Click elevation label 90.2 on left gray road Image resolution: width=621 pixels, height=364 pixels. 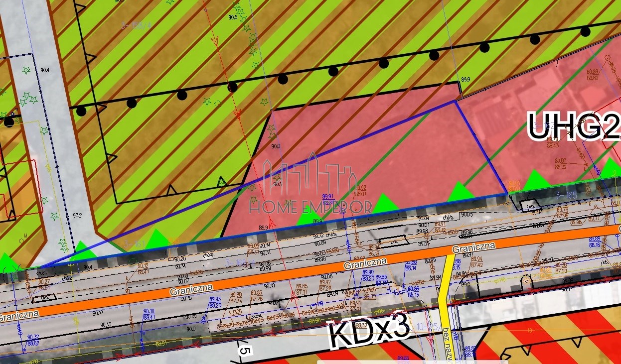[x=77, y=216]
